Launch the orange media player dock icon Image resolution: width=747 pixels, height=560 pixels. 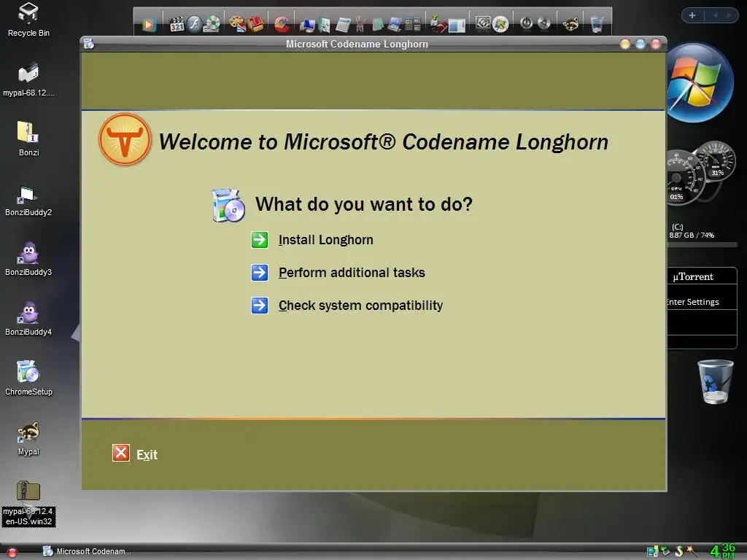click(x=149, y=24)
